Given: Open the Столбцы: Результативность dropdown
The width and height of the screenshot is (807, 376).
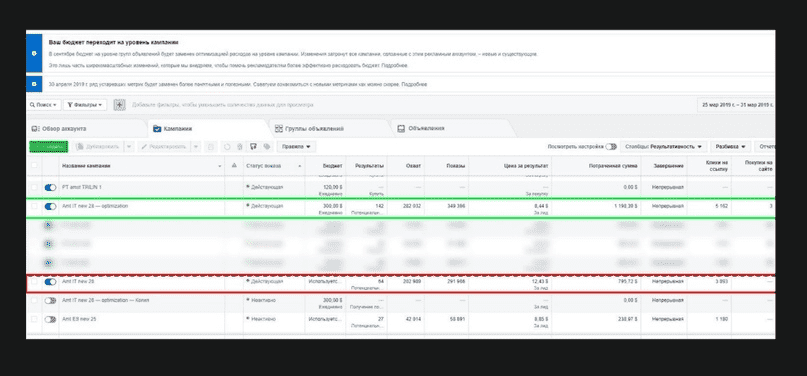Looking at the screenshot, I should (663, 147).
